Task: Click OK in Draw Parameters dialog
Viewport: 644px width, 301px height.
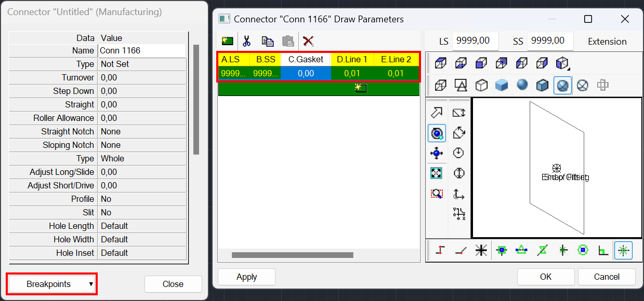Action: [546, 277]
